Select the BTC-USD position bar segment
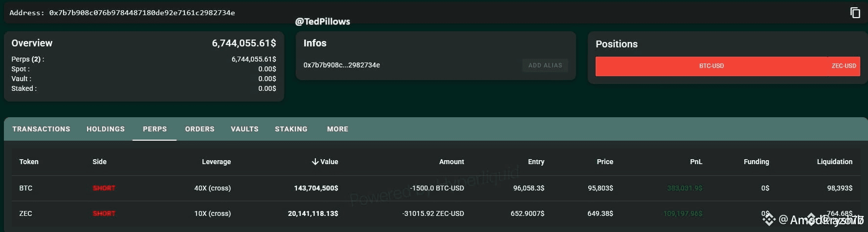The width and height of the screenshot is (868, 232). 712,66
